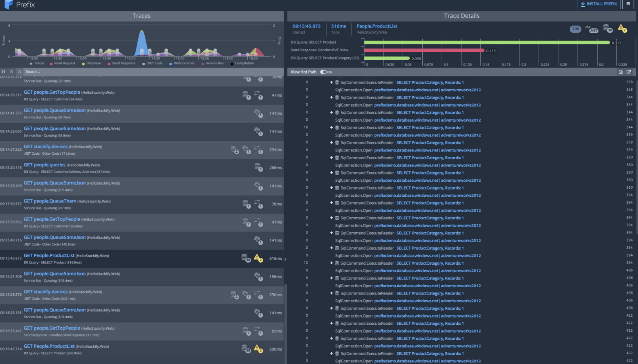
Task: Click database icon on 09:14:57.222 stackify.devices trace
Action: coord(234,150)
